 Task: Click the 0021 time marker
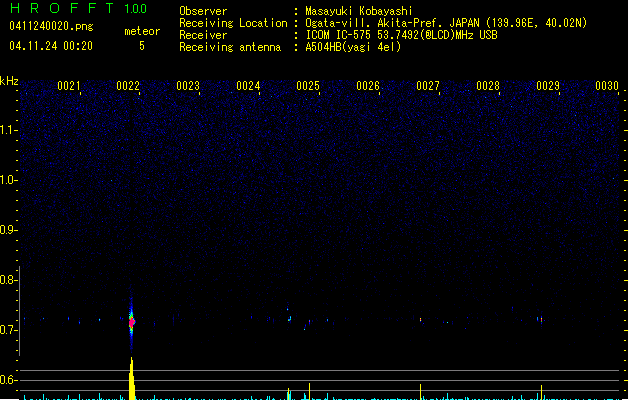click(69, 86)
